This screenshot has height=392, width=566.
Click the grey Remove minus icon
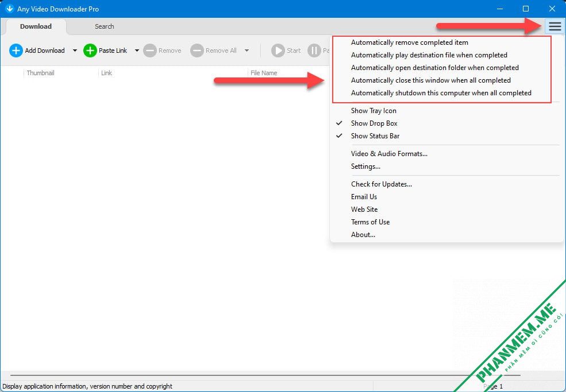tap(150, 51)
